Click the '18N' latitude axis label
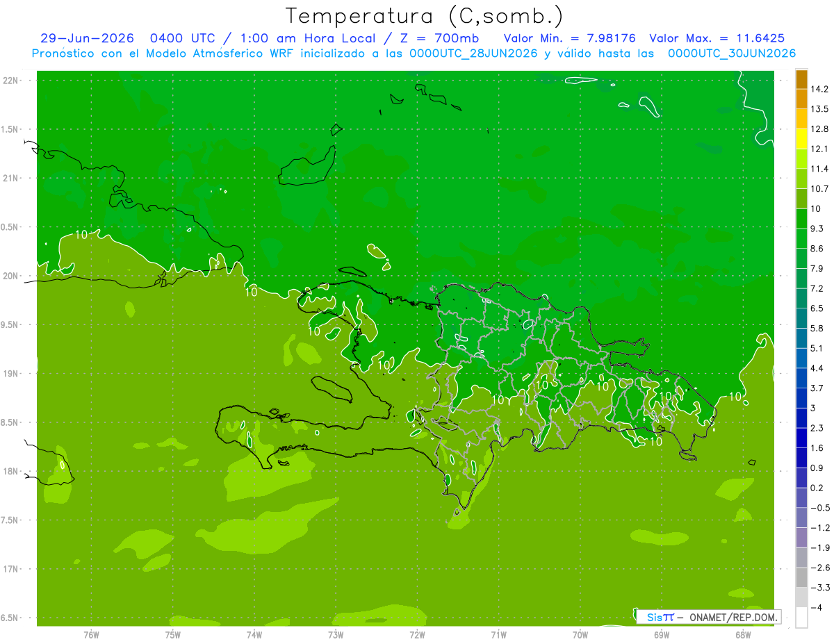The height and width of the screenshot is (644, 834). point(11,471)
